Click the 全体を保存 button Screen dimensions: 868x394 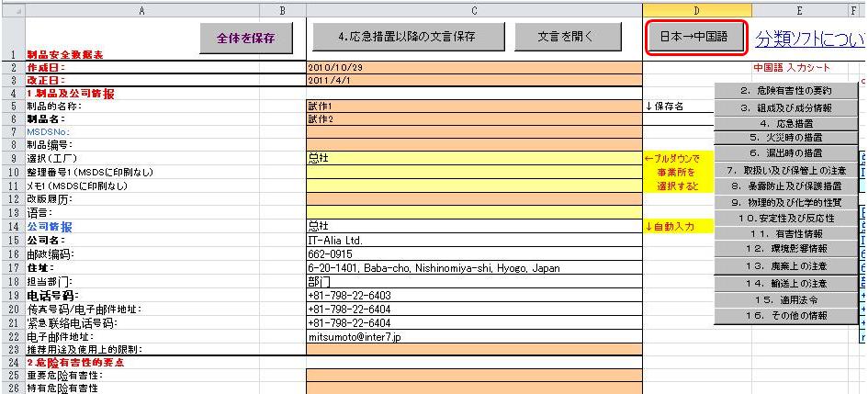pyautogui.click(x=246, y=39)
